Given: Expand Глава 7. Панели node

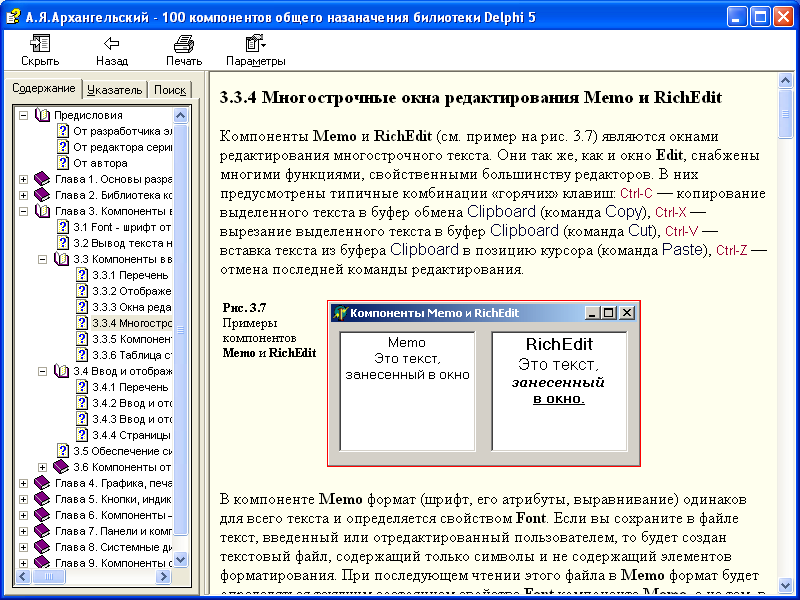Looking at the screenshot, I should 23,531.
